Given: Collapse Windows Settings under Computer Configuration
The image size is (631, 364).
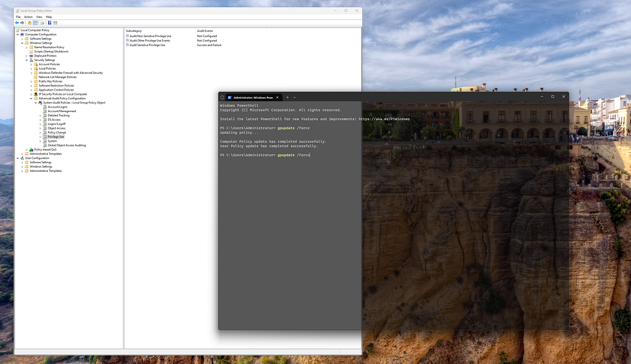Looking at the screenshot, I should (x=22, y=43).
